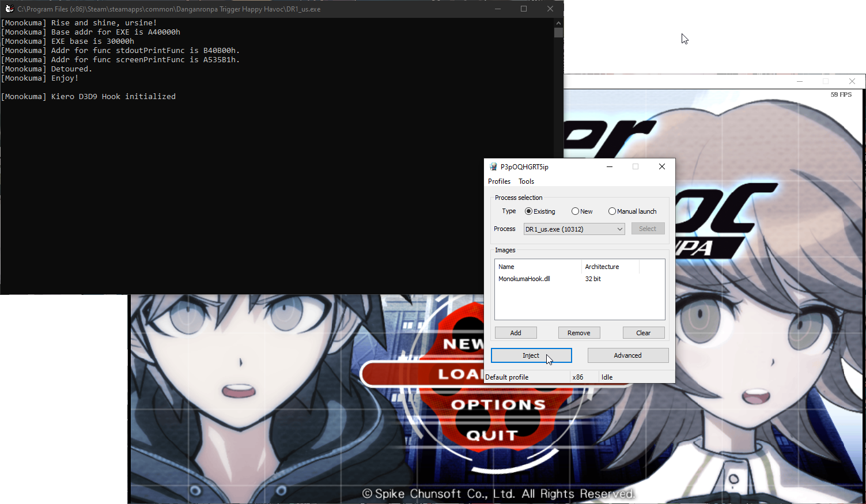Open the Tools menu

click(x=525, y=181)
